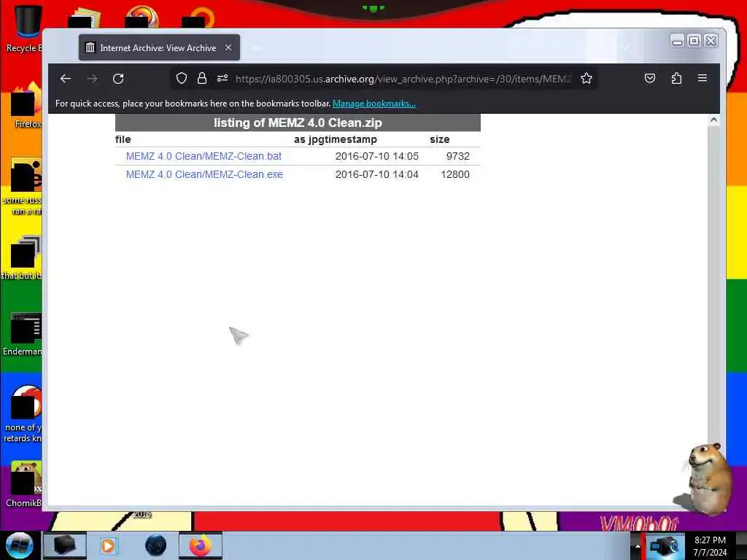The image size is (747, 560).
Task: Click the 'file' column header
Action: [x=123, y=139]
